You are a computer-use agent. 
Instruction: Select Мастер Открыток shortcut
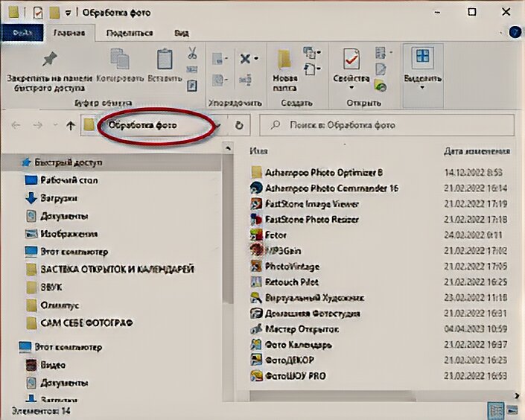(x=294, y=329)
